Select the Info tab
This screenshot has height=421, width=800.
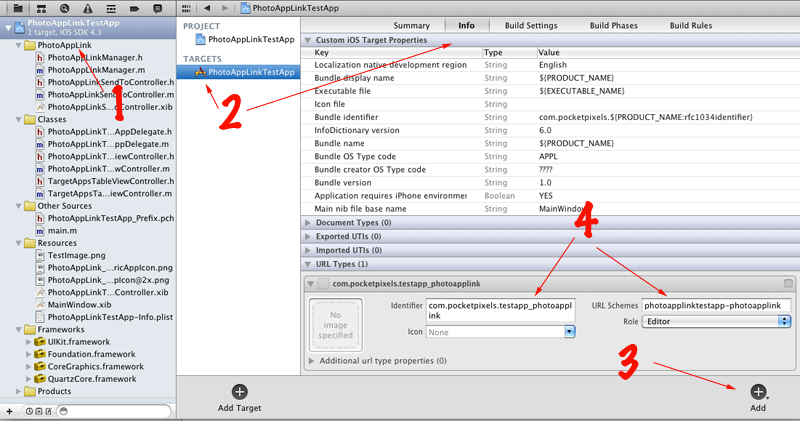[466, 26]
